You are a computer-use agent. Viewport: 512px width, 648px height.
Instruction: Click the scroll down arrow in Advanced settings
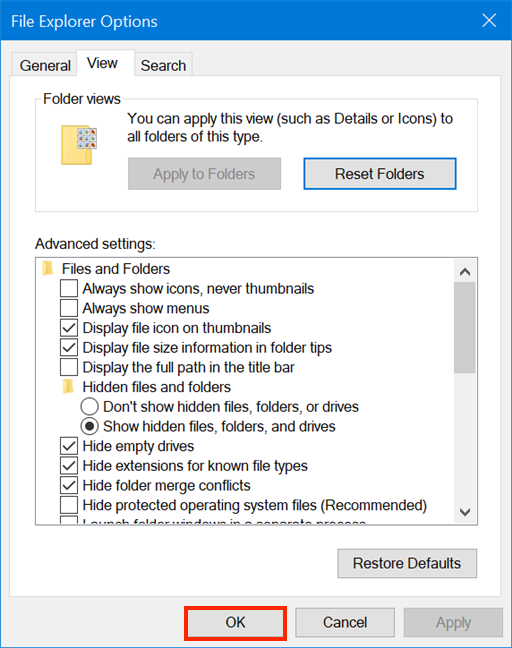(465, 512)
